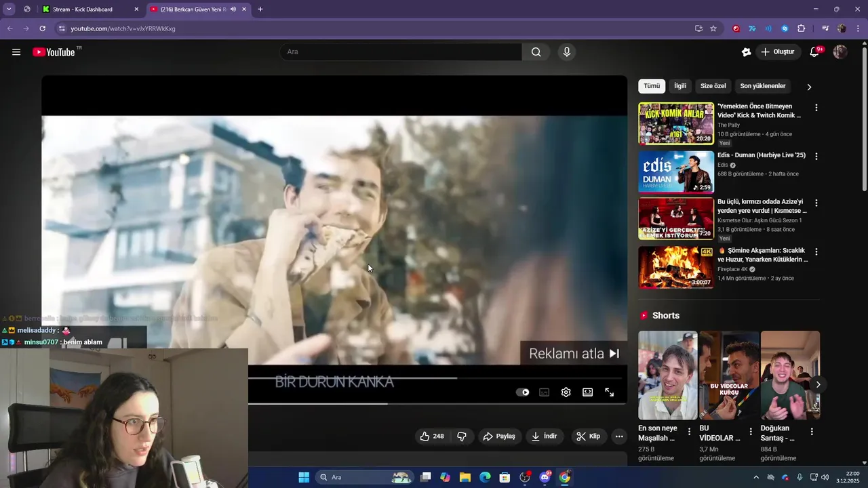868x488 pixels.
Task: Open Edis - Duman video thumbnail
Action: point(676,172)
